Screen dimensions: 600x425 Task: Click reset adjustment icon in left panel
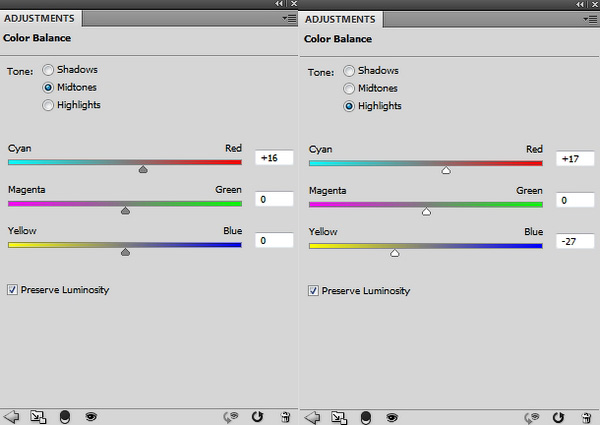[257, 417]
